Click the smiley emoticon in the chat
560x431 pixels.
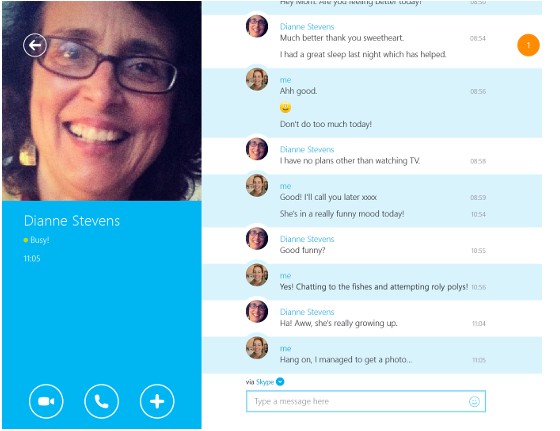[x=285, y=107]
